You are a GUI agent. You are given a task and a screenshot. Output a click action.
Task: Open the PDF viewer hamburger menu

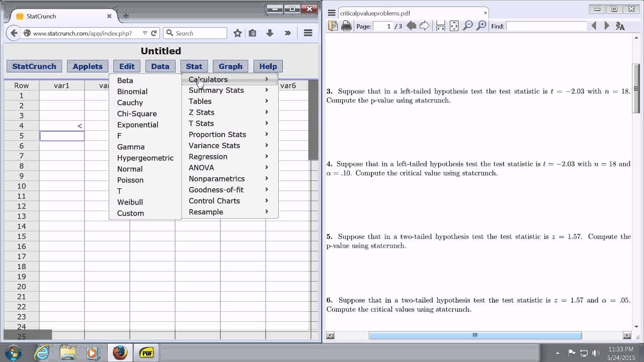(x=332, y=14)
